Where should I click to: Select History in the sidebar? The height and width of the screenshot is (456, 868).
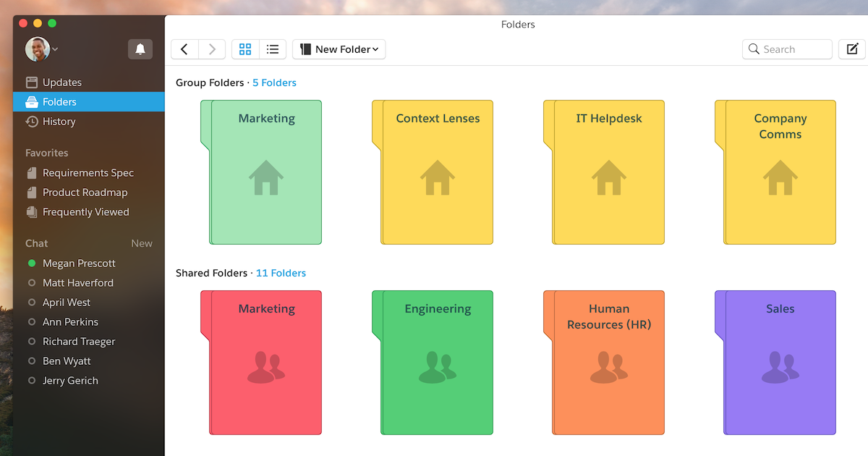[59, 122]
